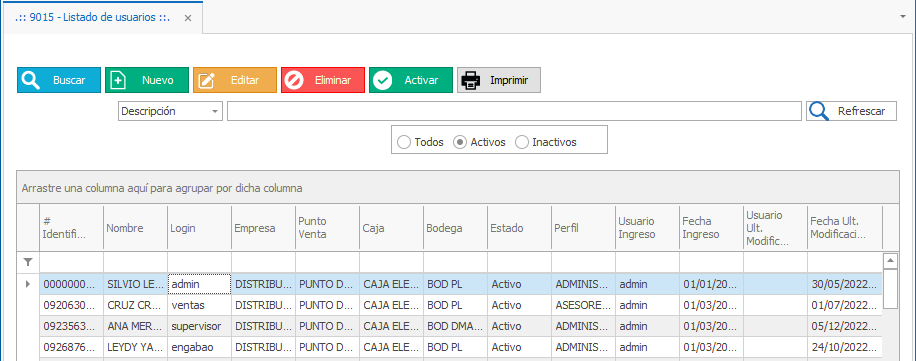Click the red Eliminar button
Screen dimensions: 916x361
pos(323,80)
